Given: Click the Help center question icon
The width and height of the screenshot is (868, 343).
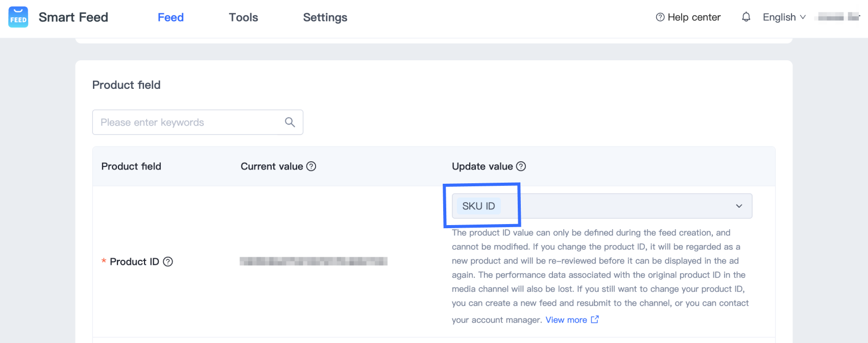Looking at the screenshot, I should click(660, 17).
